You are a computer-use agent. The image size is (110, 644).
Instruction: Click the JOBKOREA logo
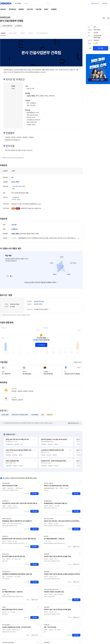click(6, 4)
